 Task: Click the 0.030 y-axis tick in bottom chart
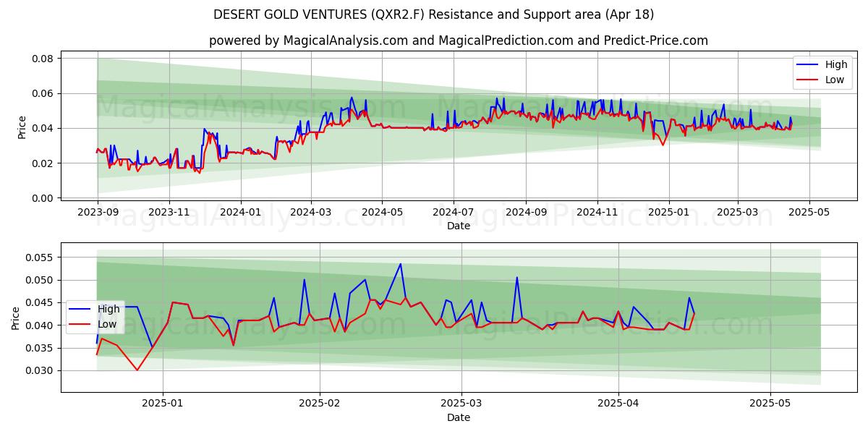[x=41, y=371]
